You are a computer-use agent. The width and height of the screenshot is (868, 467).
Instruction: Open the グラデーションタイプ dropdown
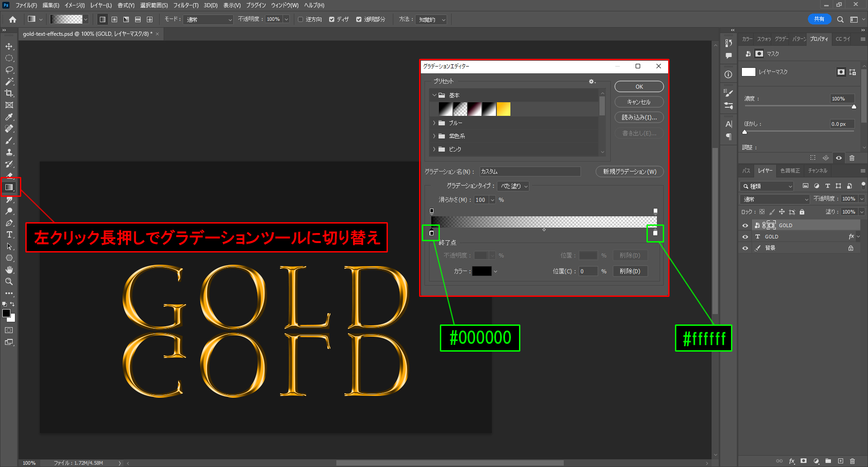pos(513,186)
